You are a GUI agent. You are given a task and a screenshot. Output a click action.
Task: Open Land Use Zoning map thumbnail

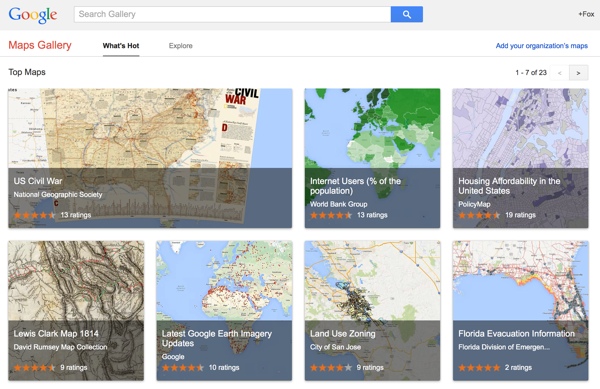372,311
